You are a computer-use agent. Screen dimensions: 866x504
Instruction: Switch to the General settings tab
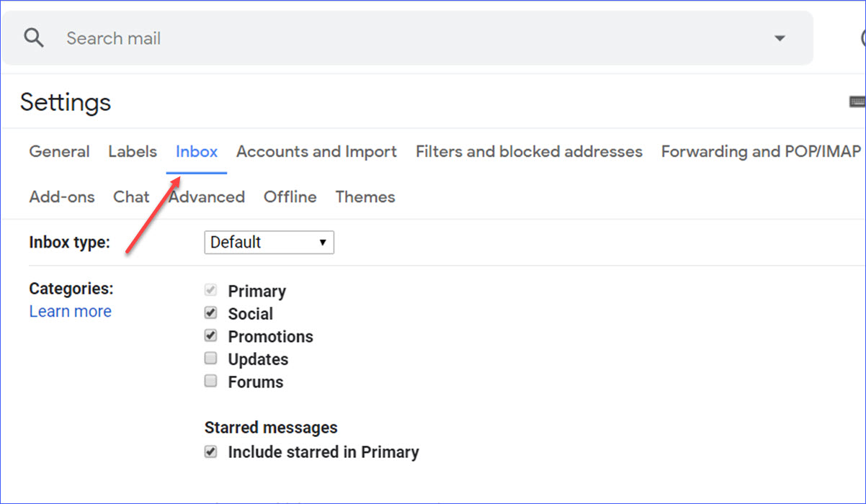click(x=59, y=152)
